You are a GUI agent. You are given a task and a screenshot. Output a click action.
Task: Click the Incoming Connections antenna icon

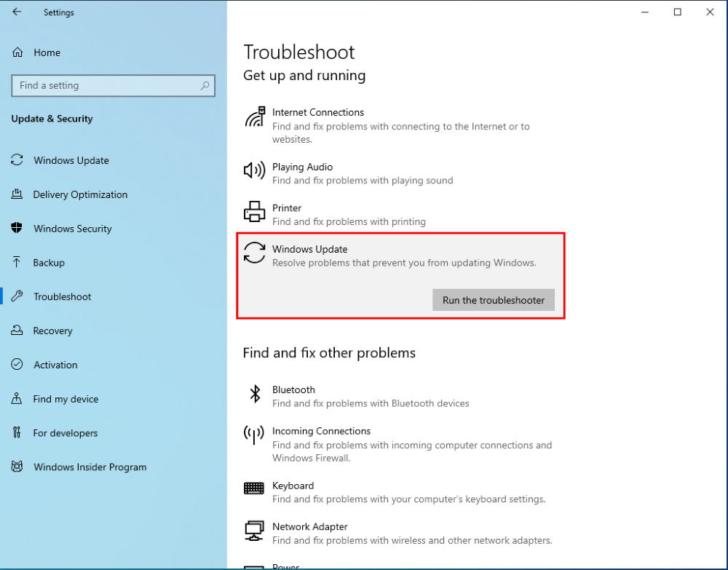click(x=254, y=435)
